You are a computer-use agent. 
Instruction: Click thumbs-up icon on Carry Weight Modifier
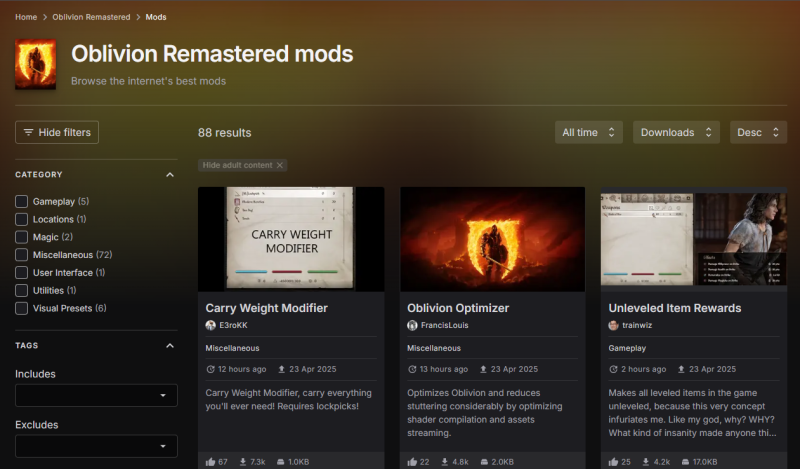210,462
